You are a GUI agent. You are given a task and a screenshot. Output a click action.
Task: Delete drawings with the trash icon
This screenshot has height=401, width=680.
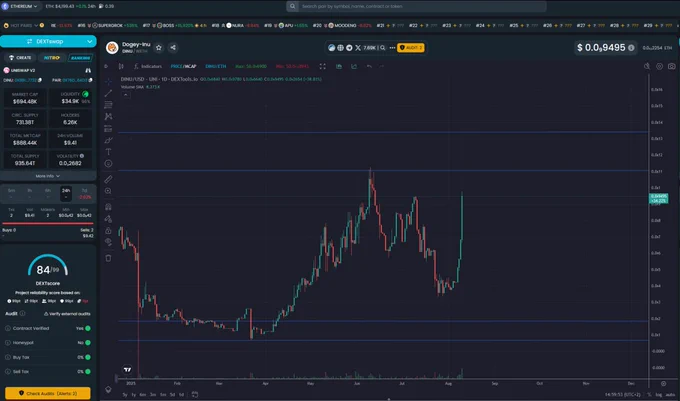click(108, 258)
